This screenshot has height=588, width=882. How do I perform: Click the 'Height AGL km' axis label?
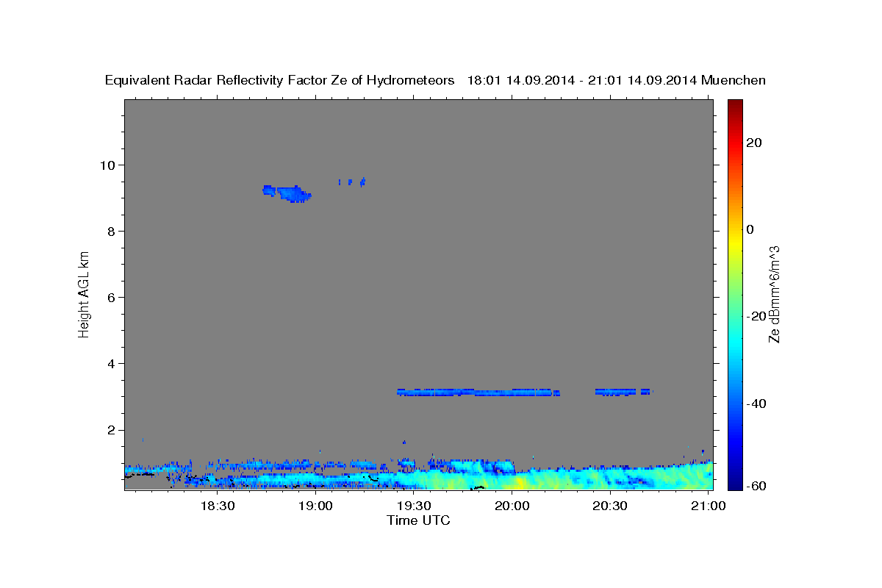coord(84,293)
